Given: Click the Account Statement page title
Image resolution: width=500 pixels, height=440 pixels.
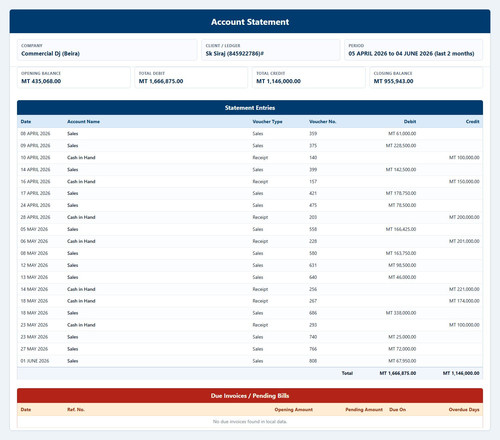Looking at the screenshot, I should point(250,22).
